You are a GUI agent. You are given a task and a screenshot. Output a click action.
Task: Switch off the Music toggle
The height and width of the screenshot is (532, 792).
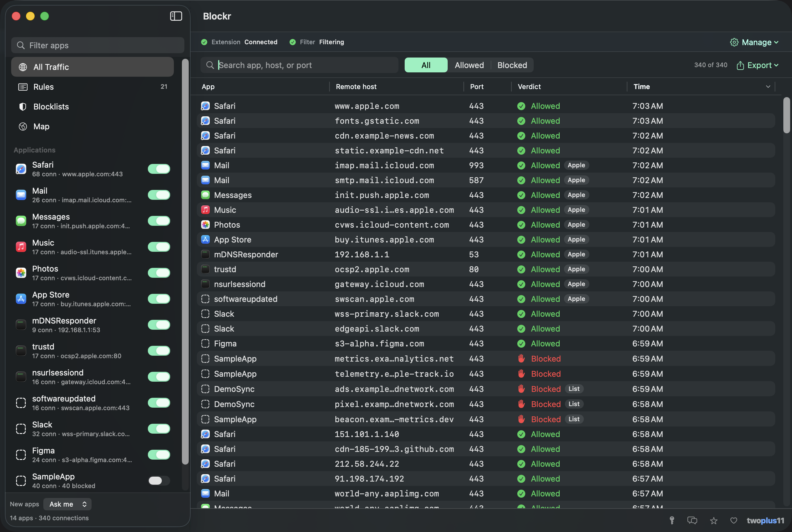point(159,247)
